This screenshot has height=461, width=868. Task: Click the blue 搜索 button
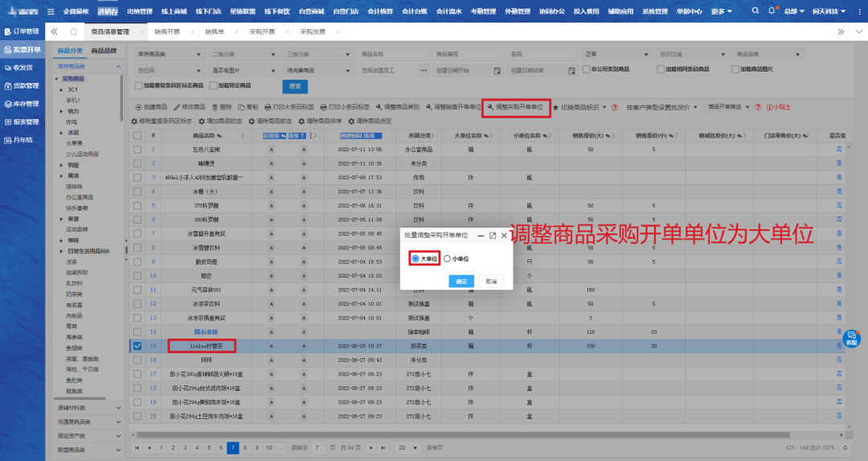[295, 86]
